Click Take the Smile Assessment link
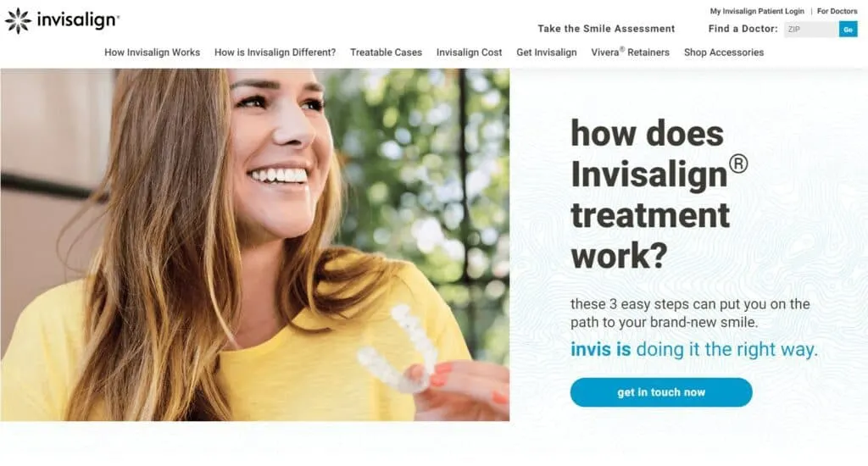Viewport: 868px width, 466px height. point(606,29)
